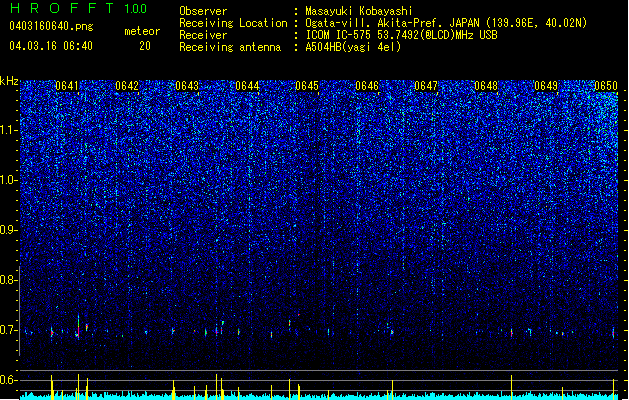Click the 0649 time marker
Screen dimensions: 629x400
tap(546, 86)
